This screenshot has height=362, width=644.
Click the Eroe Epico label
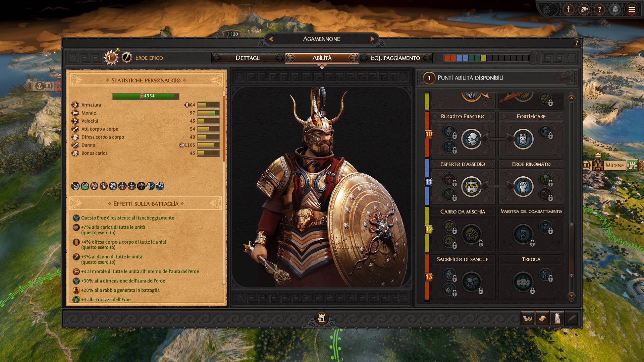(149, 58)
